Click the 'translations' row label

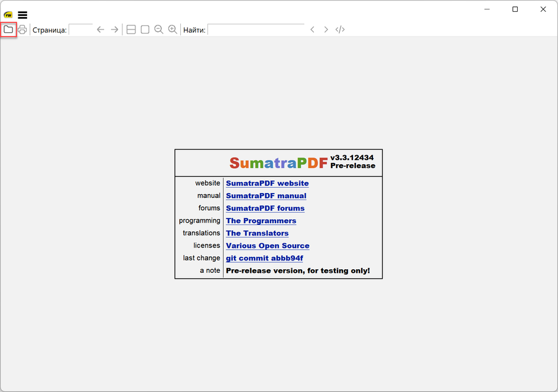202,233
